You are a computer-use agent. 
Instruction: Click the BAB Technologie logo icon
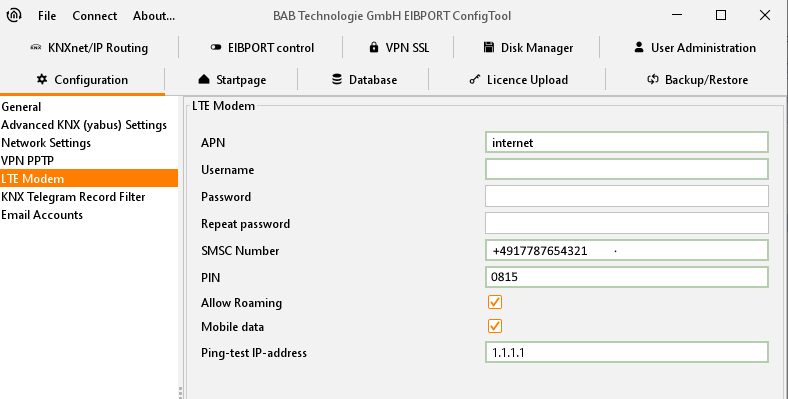pos(14,15)
